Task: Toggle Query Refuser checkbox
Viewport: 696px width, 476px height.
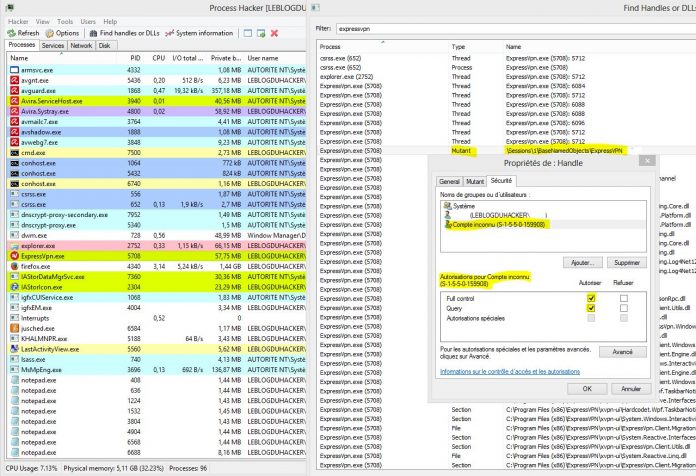Action: [x=624, y=308]
